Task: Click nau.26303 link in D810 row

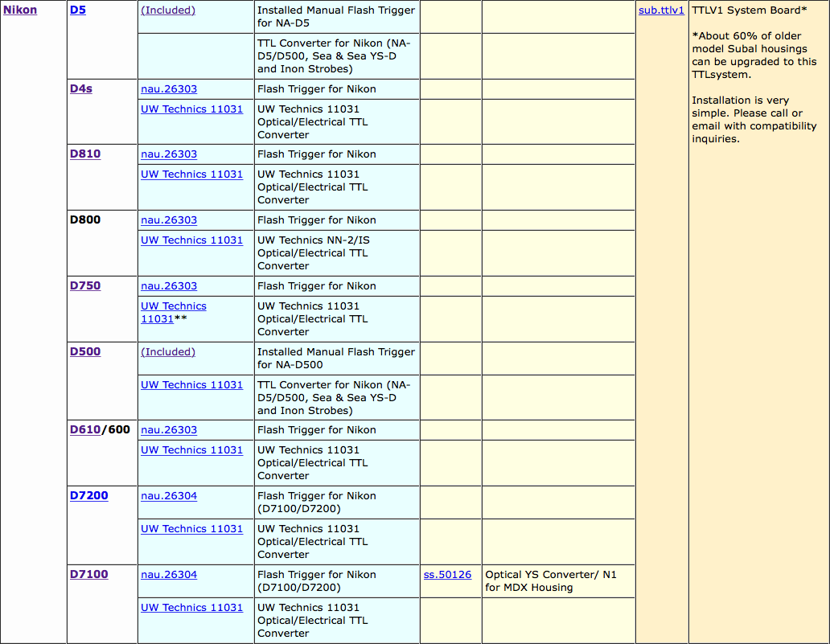Action: pyautogui.click(x=169, y=154)
